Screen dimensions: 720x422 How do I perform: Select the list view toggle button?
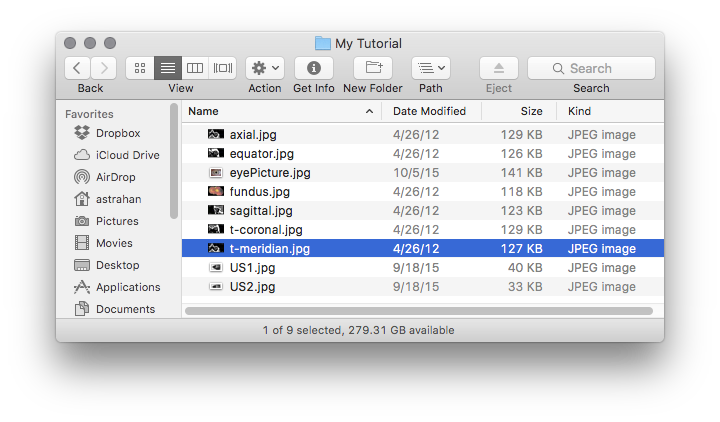(x=168, y=68)
